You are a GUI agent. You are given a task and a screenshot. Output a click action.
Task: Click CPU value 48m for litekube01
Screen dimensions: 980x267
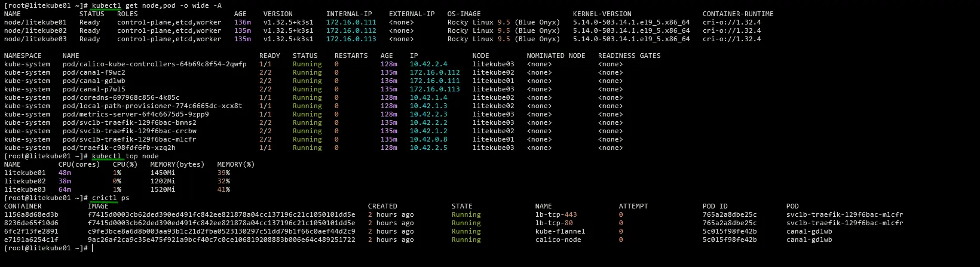point(65,173)
